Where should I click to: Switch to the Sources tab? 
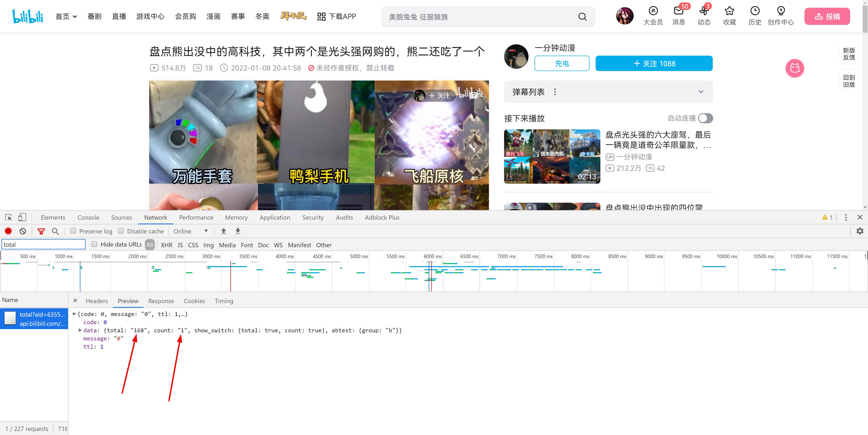(122, 218)
